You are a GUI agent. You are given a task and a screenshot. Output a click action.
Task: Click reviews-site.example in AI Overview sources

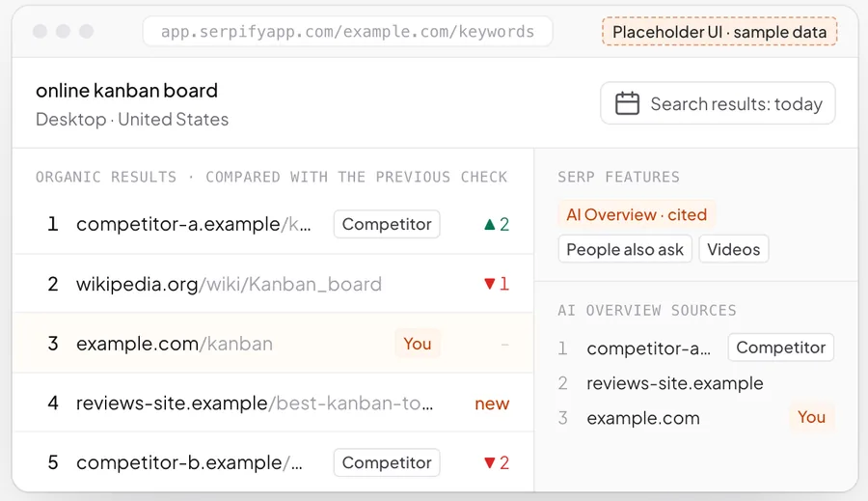[x=675, y=383]
